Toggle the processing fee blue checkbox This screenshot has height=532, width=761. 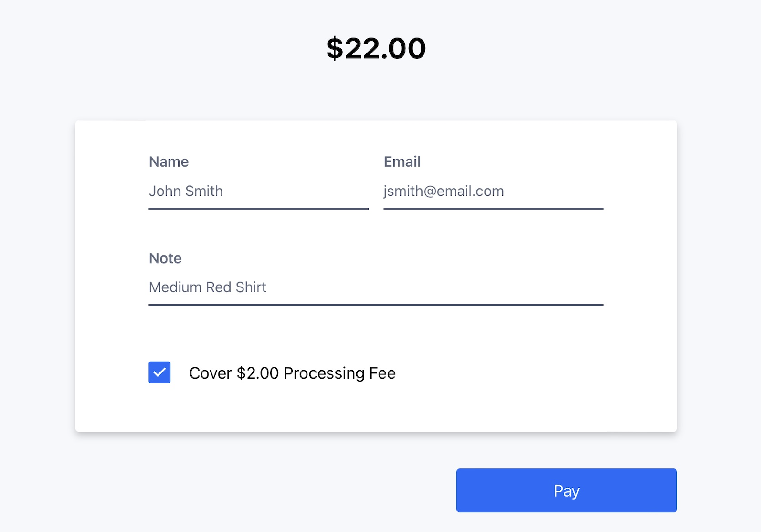click(159, 372)
